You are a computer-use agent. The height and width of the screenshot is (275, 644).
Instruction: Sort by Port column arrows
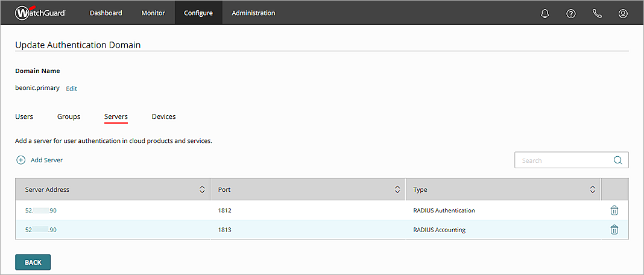click(x=397, y=189)
